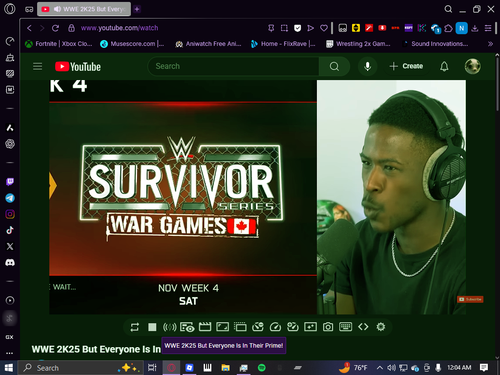
Task: Open Twitch in the Opera sidebar
Action: (x=10, y=182)
